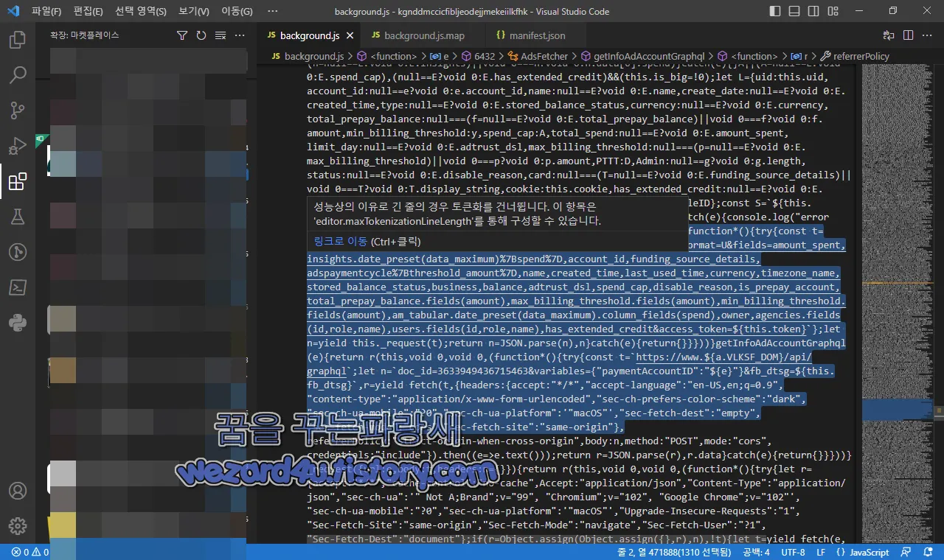Click background.js in breadcrumb
The image size is (944, 560).
pos(314,56)
